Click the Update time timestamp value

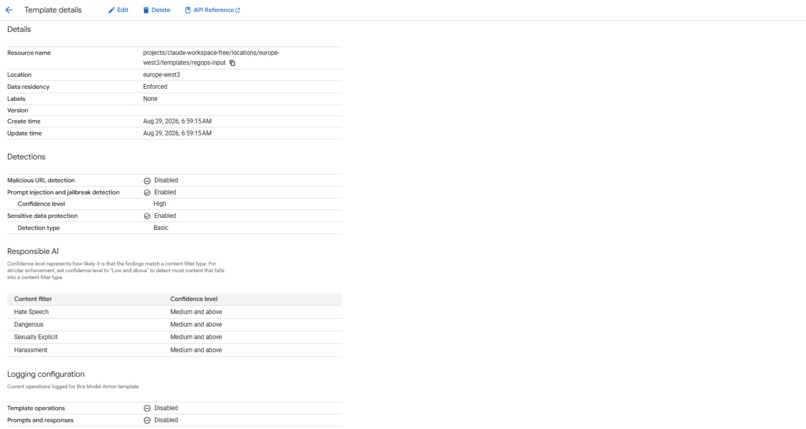(x=177, y=133)
